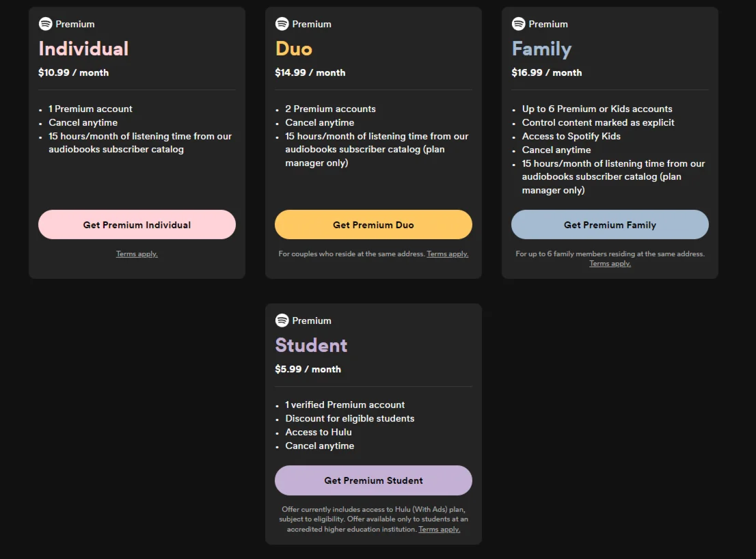Screen dimensions: 756x559
Task: Click Spotify logo on Individual plan card
Action: point(46,24)
